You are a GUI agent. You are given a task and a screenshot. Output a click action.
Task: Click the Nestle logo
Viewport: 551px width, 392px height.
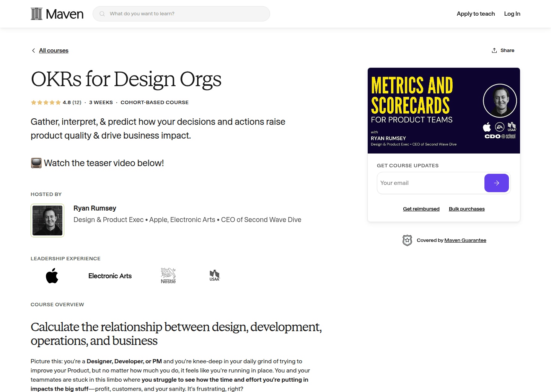[x=168, y=275]
